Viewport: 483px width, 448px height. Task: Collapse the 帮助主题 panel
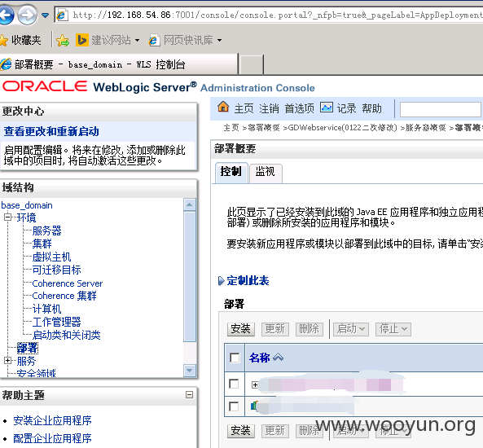coord(190,395)
